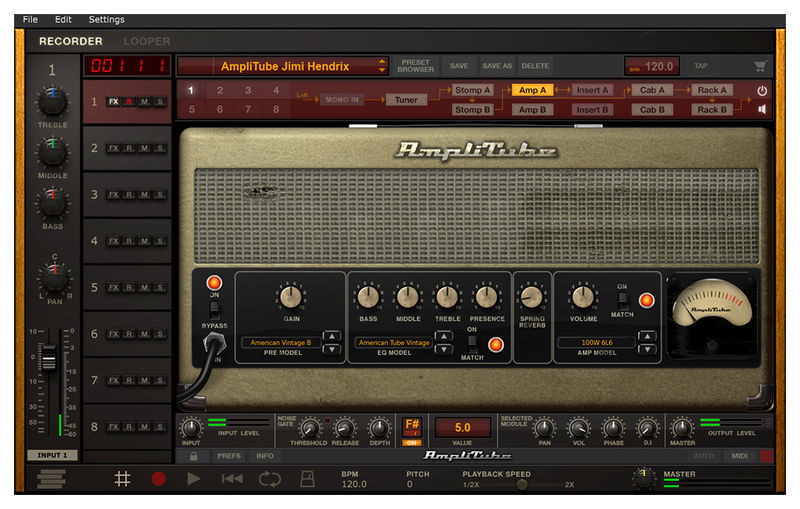Viewport: 800px width, 509px height.
Task: Click the SPRING REVERB knob
Action: pos(532,297)
